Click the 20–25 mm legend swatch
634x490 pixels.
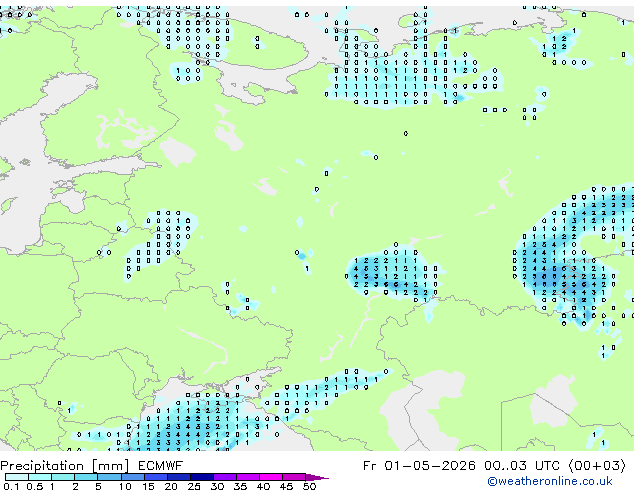(x=178, y=477)
